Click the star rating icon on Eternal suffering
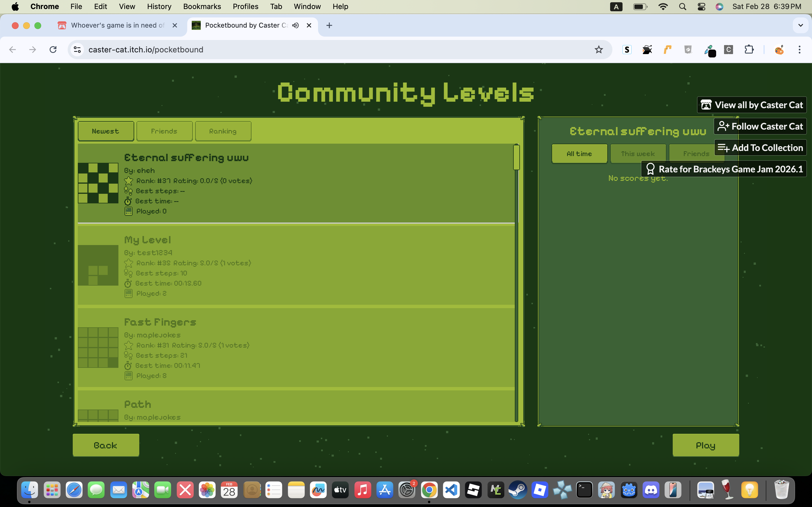Viewport: 812px width, 507px height. [x=128, y=181]
